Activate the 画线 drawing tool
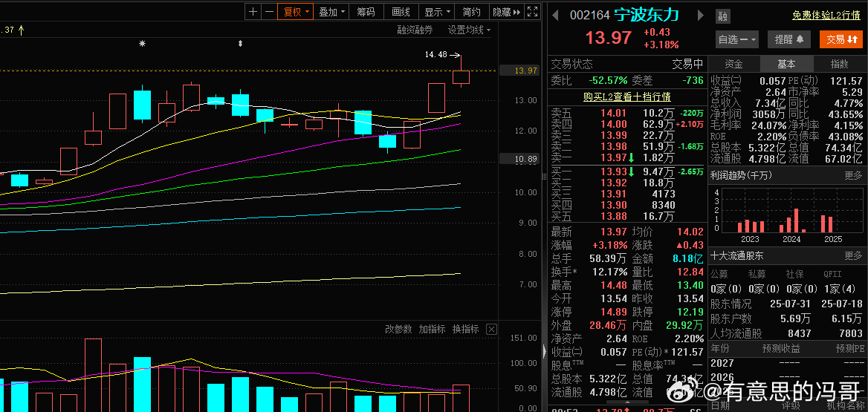This screenshot has height=412, width=868. (401, 12)
